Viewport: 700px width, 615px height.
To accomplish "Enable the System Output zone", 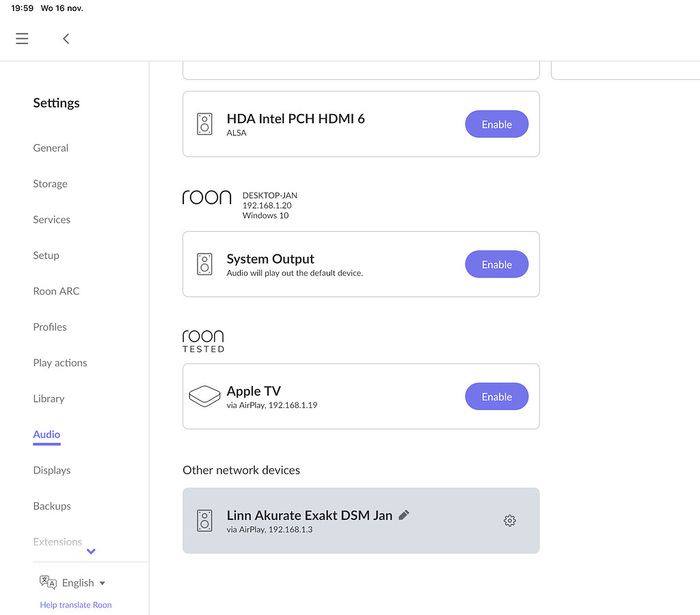I will (x=496, y=264).
